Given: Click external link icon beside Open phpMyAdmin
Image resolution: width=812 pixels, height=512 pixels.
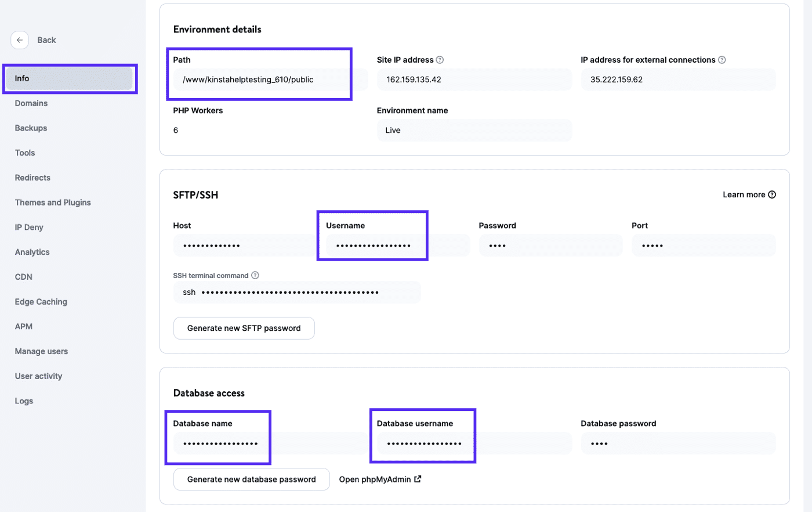Looking at the screenshot, I should click(x=418, y=479).
